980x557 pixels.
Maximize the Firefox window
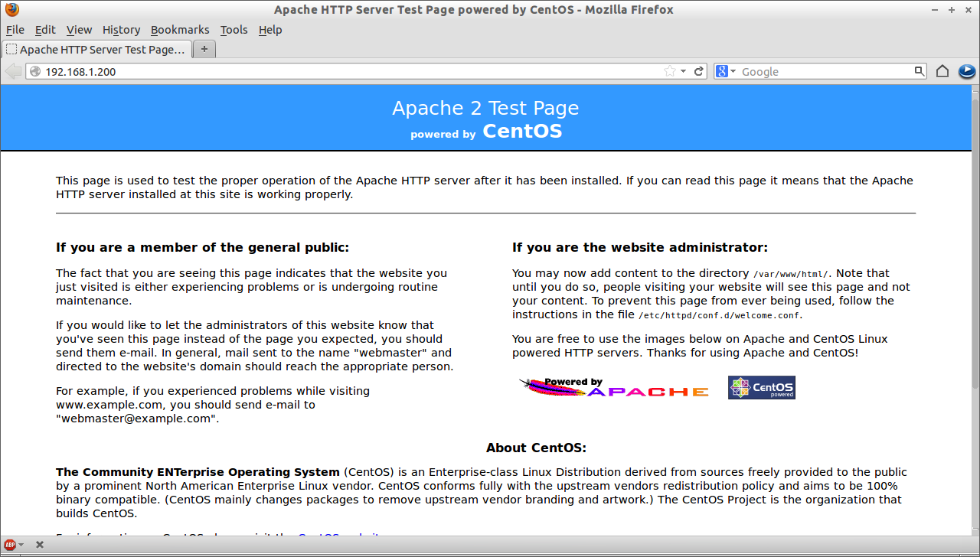(x=952, y=10)
